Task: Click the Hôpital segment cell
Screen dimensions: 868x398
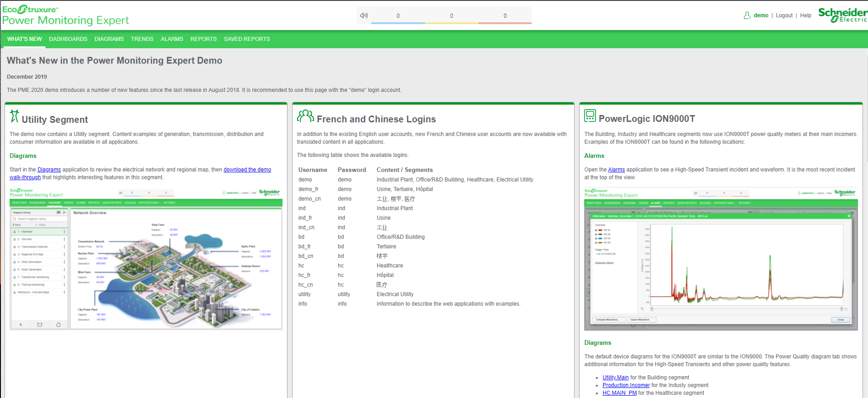Action: click(x=385, y=275)
